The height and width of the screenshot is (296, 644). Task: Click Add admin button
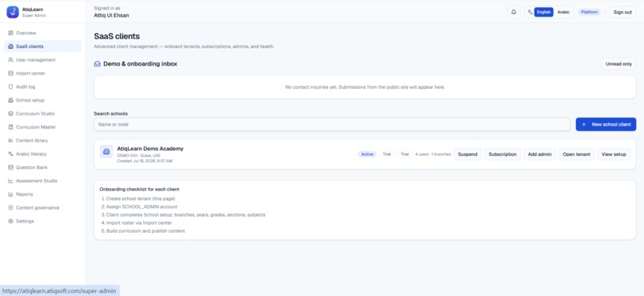(539, 154)
